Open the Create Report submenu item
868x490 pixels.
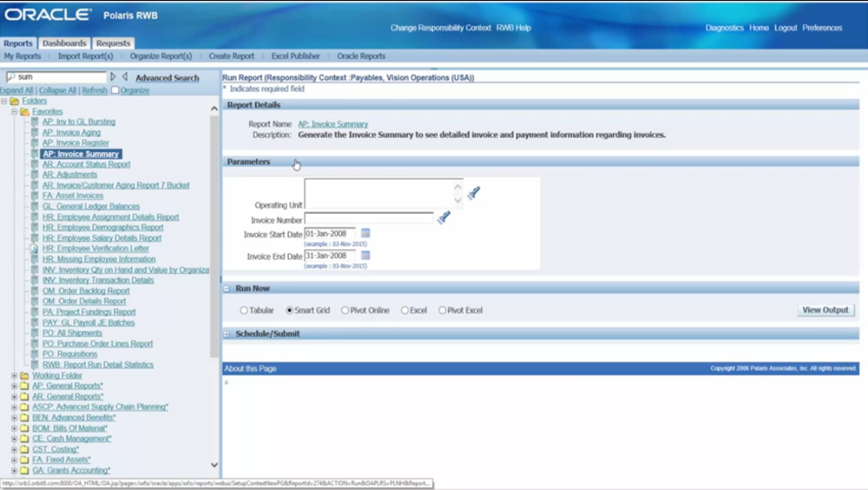point(232,56)
